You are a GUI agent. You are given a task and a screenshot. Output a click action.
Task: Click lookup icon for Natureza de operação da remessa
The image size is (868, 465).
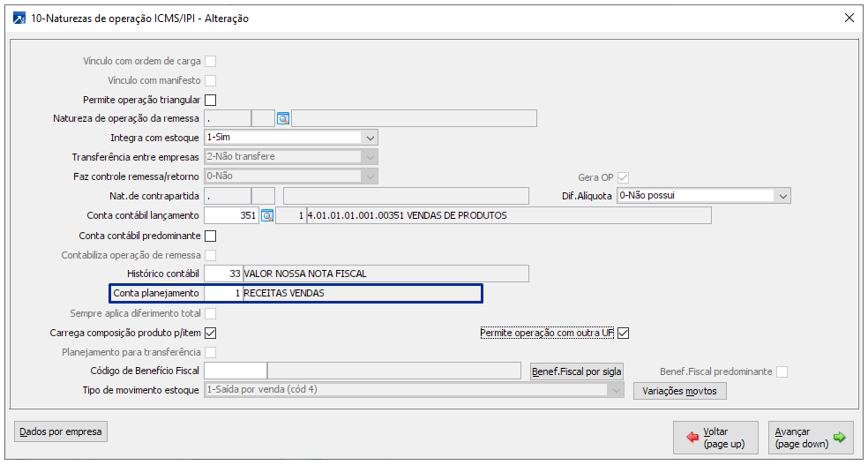(x=283, y=118)
